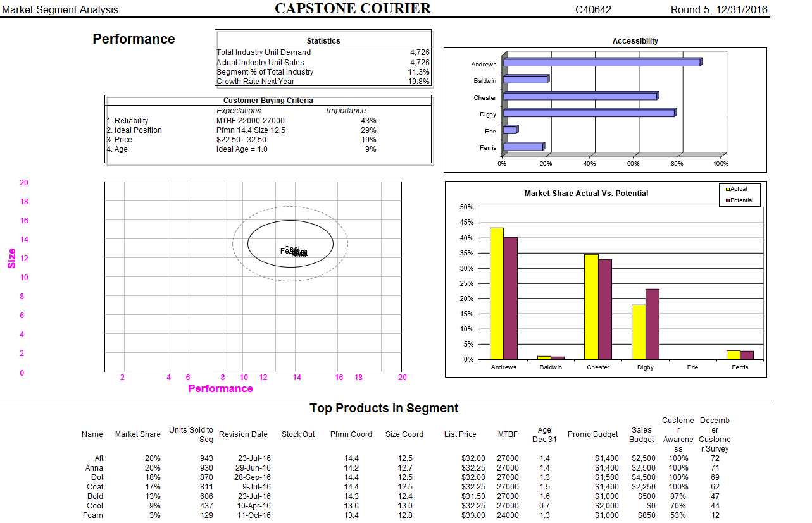Click the 3. Price criterion
812x523 pixels.
119,139
